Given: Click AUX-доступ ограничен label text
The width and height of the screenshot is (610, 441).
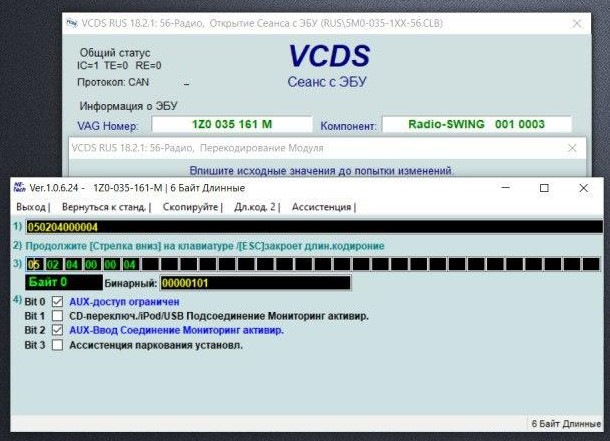Looking at the screenshot, I should [124, 302].
